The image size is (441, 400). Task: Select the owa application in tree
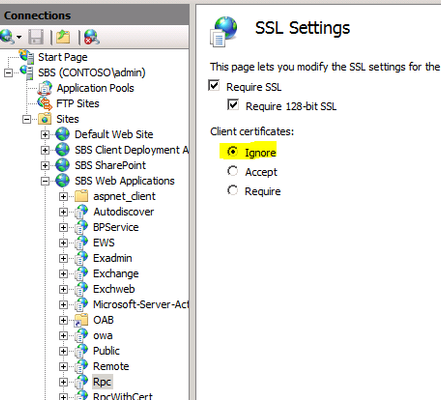tap(103, 335)
